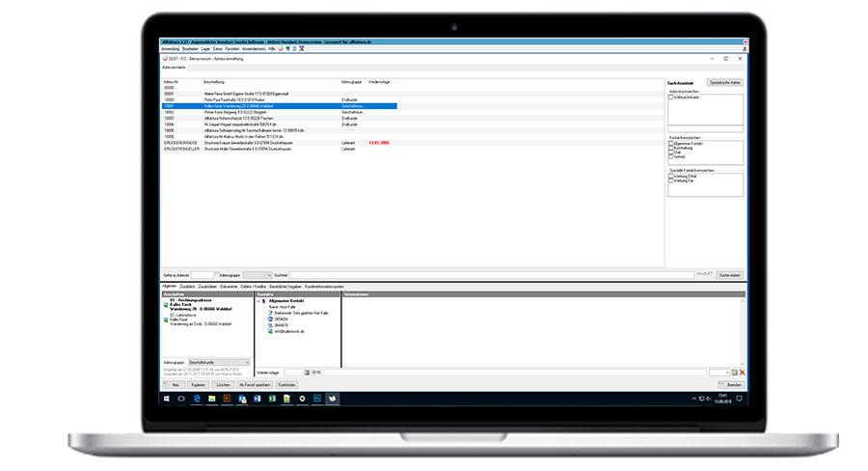
Task: Click the Allgemeiner Kontakt person icon
Action: click(x=264, y=301)
